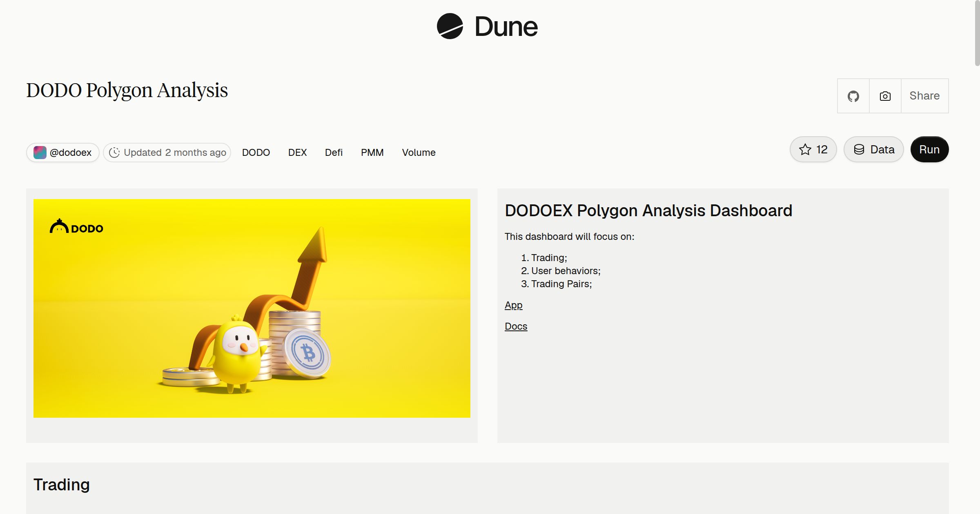980x514 pixels.
Task: Select the DEX tag
Action: click(x=297, y=152)
